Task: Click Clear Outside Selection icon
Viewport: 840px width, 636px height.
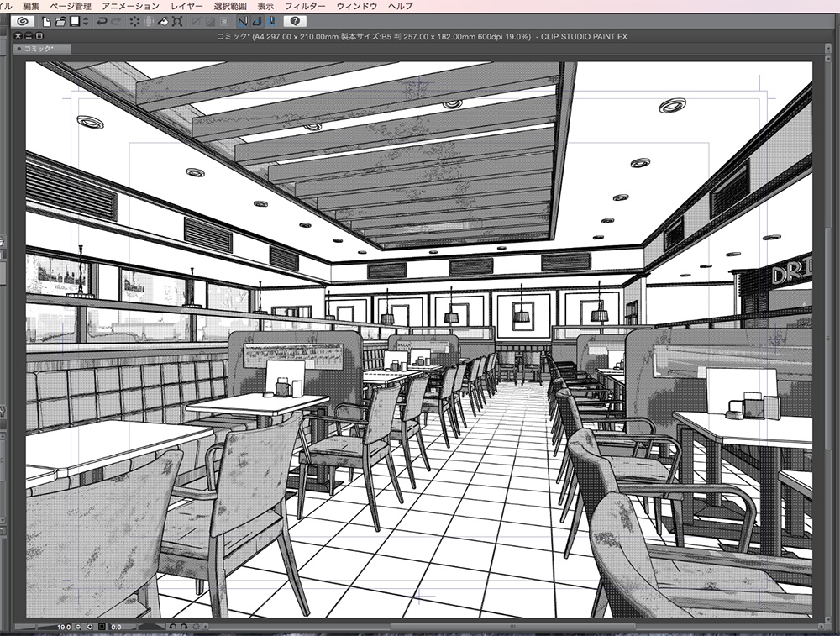Action: click(x=149, y=22)
